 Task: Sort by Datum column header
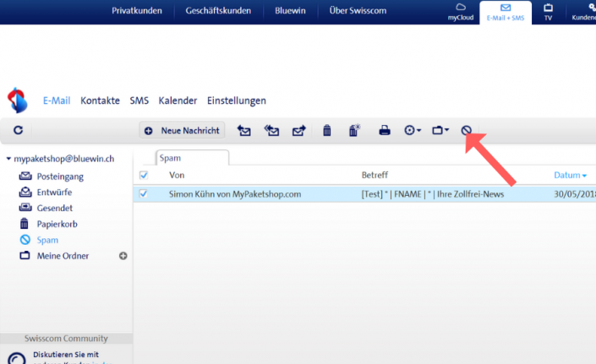569,175
